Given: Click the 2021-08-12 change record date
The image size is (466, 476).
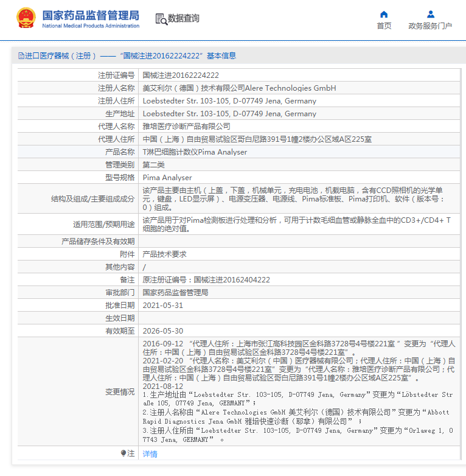Looking at the screenshot, I should (163, 386).
